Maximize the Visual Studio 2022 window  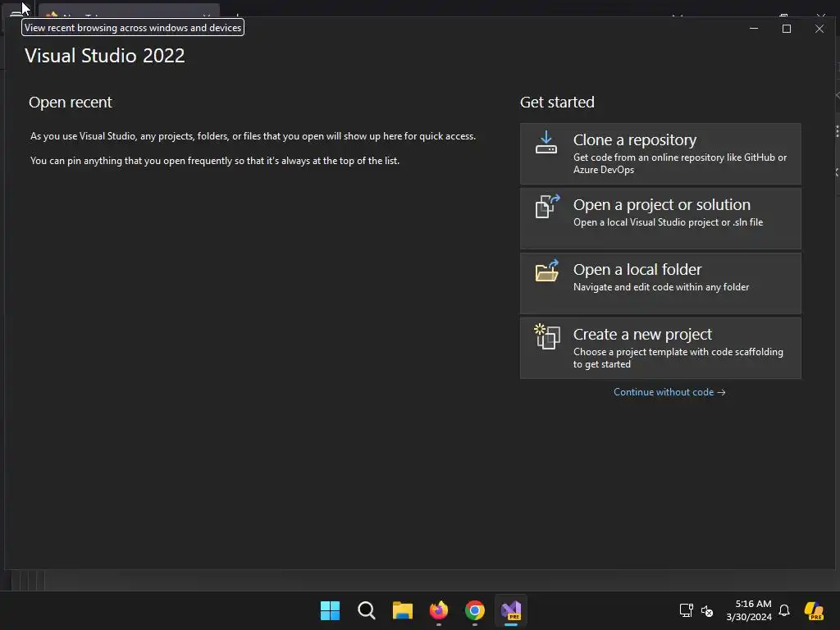click(787, 29)
